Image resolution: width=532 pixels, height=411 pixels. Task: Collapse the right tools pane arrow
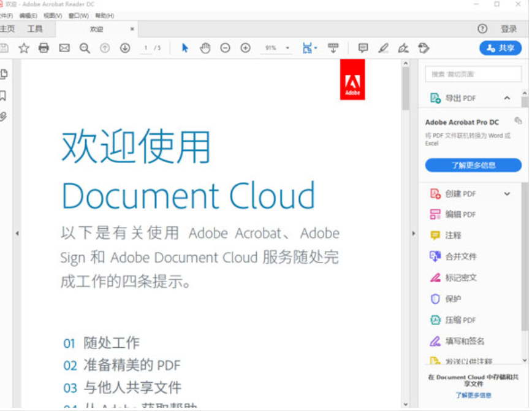point(414,233)
